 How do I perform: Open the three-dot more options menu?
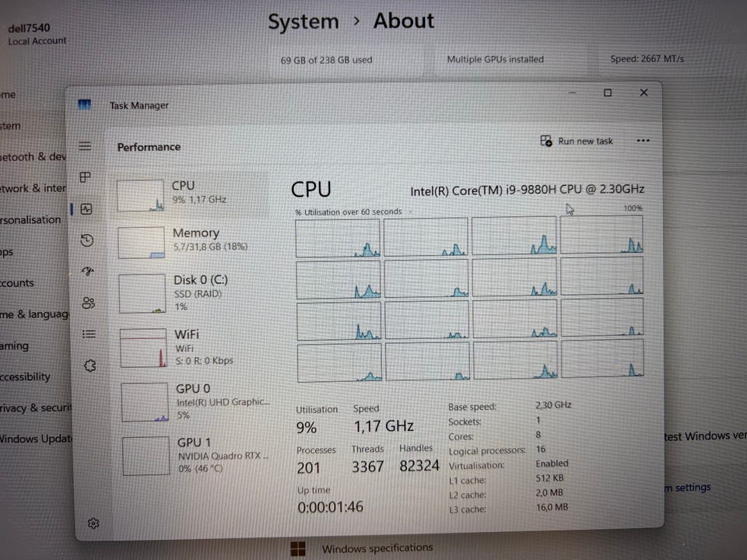(x=643, y=141)
